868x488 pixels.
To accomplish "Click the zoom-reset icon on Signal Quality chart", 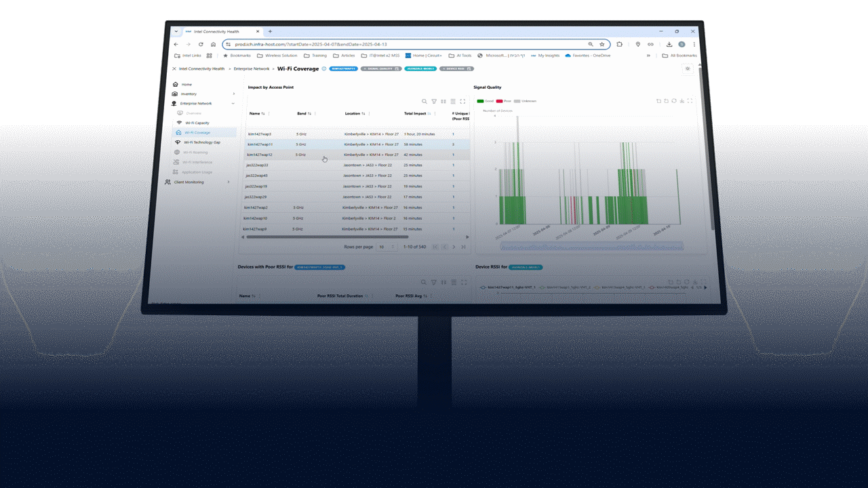I will click(x=666, y=101).
